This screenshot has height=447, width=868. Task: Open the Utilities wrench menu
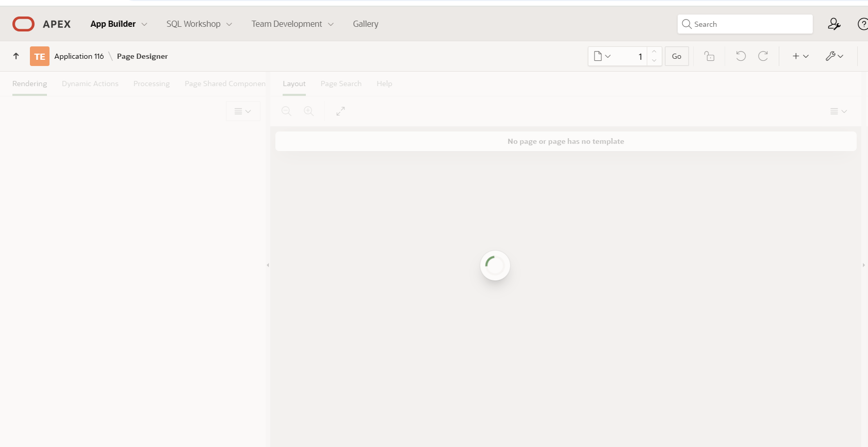click(834, 56)
